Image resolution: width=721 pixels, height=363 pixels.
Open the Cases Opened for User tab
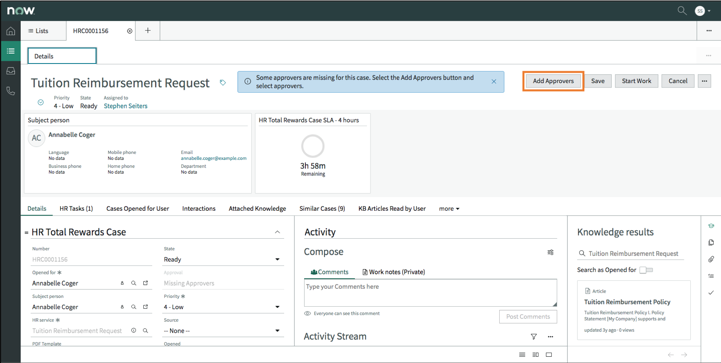pos(137,208)
